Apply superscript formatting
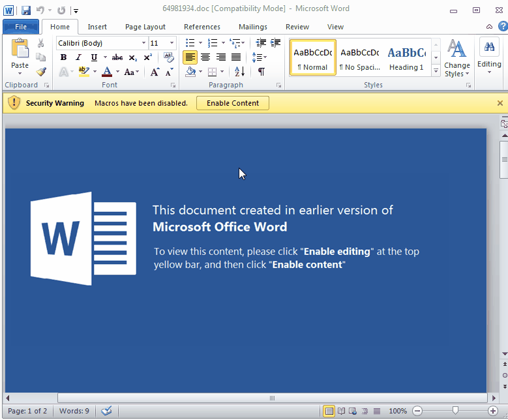 click(148, 57)
